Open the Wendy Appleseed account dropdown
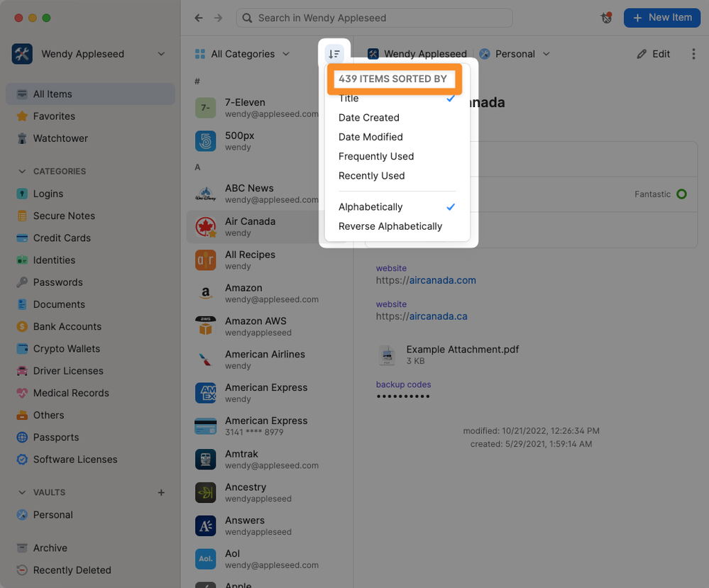Viewport: 709px width, 588px height. point(89,54)
